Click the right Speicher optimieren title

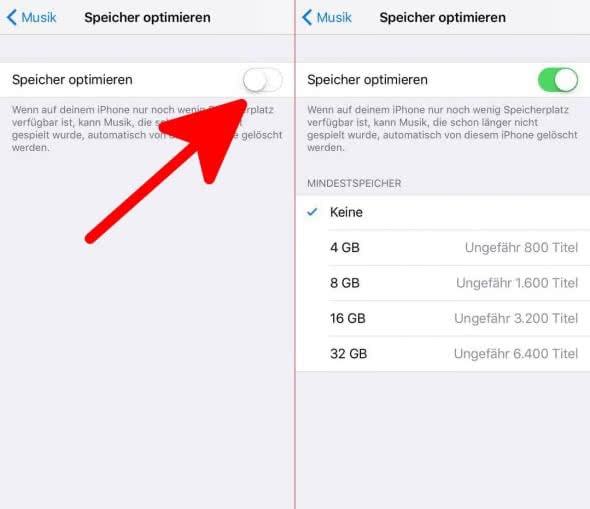(x=442, y=17)
